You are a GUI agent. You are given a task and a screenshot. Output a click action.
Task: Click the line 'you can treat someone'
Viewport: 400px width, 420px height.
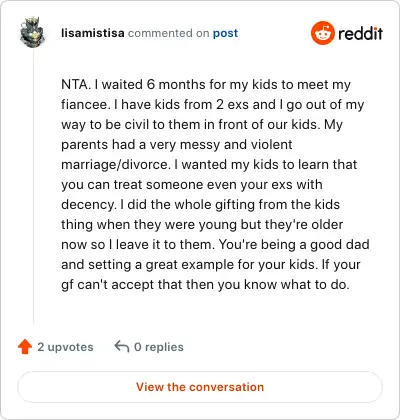pos(192,184)
